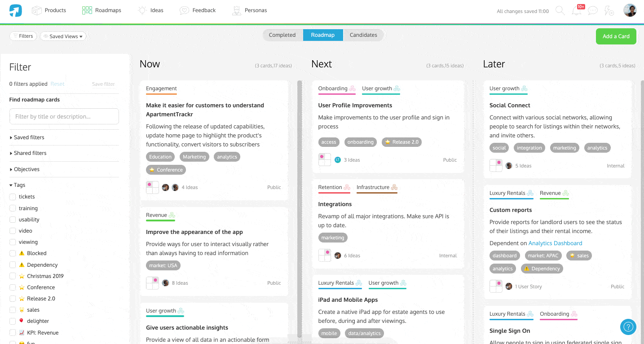The width and height of the screenshot is (644, 344).
Task: Click the lightning bolt quick-add icon
Action: pos(609,11)
